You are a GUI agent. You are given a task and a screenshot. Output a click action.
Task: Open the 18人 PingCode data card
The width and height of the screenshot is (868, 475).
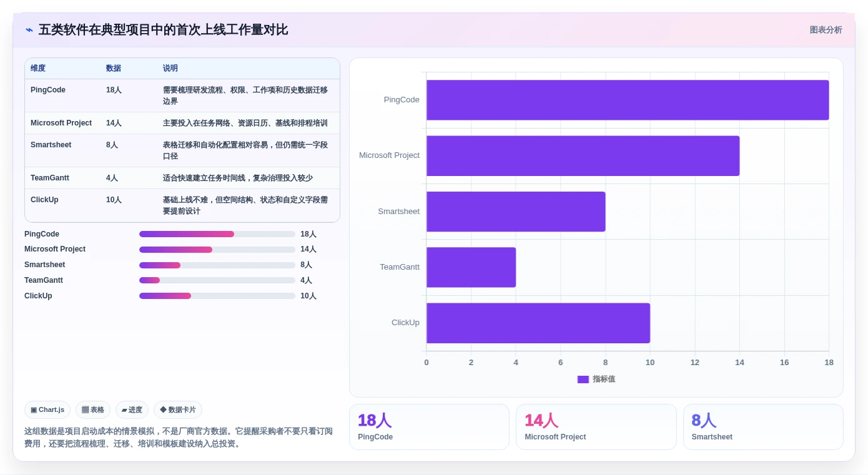coord(429,427)
